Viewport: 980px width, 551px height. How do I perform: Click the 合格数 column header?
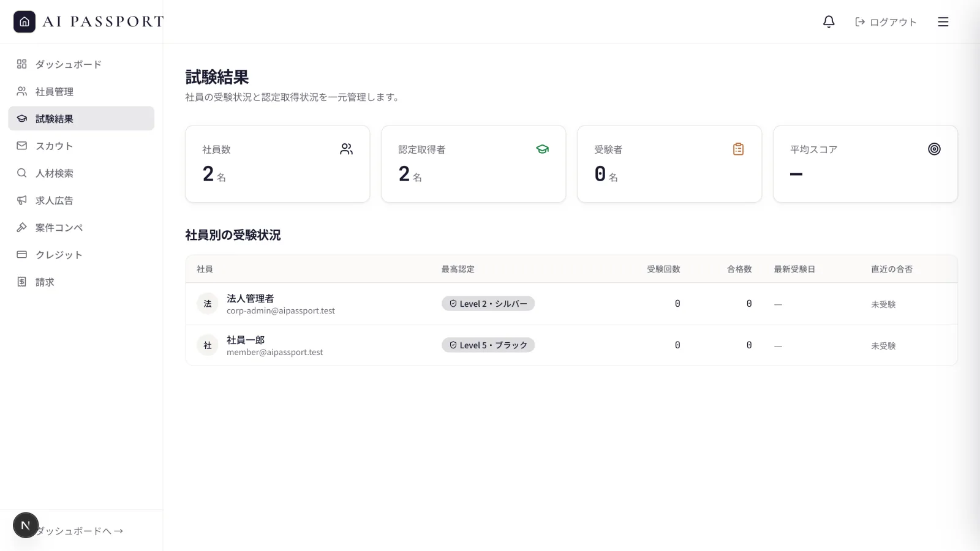(x=739, y=269)
